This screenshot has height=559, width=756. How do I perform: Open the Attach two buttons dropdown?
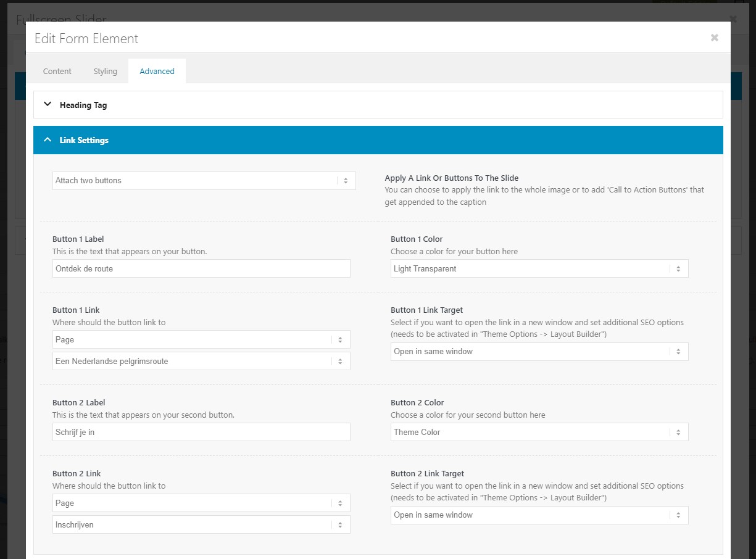click(x=204, y=181)
